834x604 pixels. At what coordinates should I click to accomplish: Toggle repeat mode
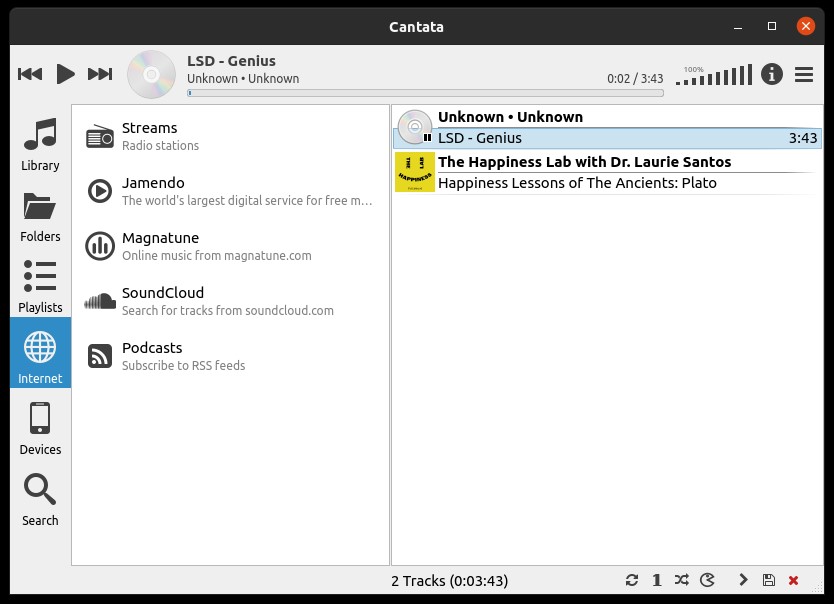[x=631, y=580]
